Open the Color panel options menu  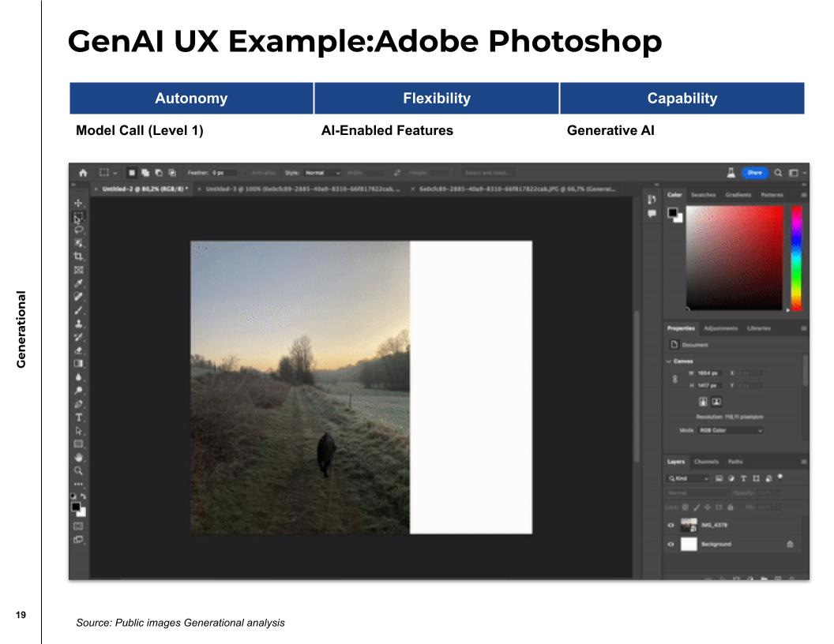pos(803,195)
